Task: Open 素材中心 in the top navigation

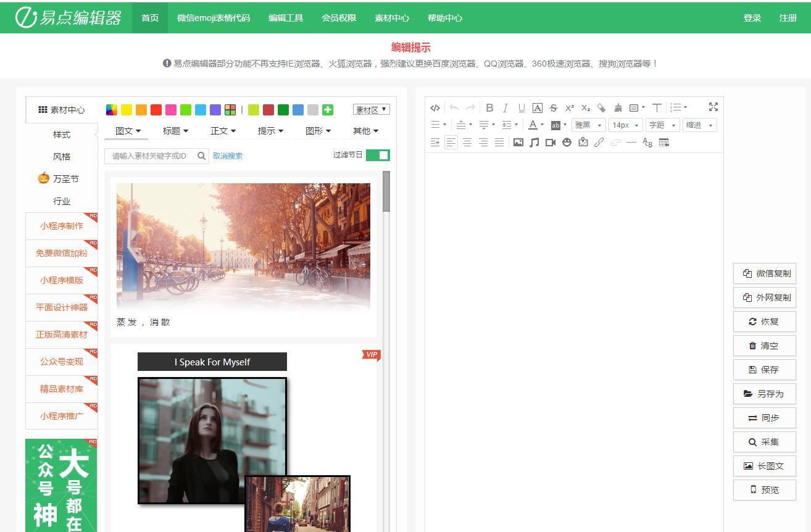Action: pos(392,18)
